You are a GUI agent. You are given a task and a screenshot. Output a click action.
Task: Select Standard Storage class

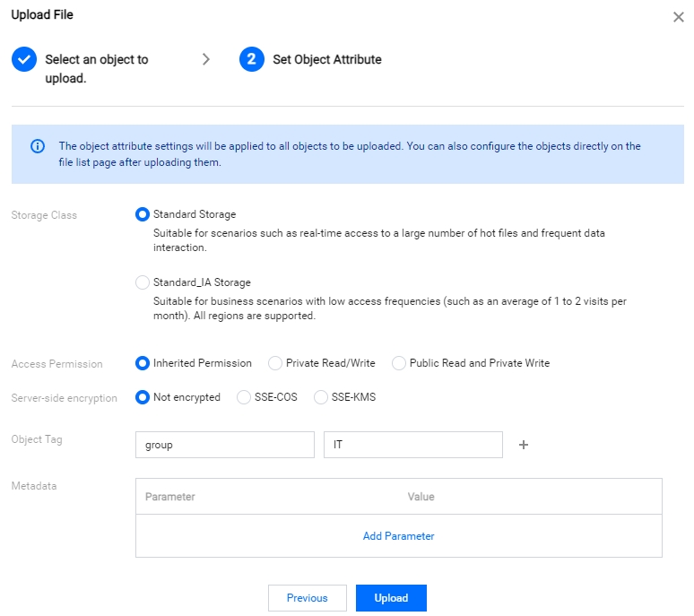(x=142, y=214)
